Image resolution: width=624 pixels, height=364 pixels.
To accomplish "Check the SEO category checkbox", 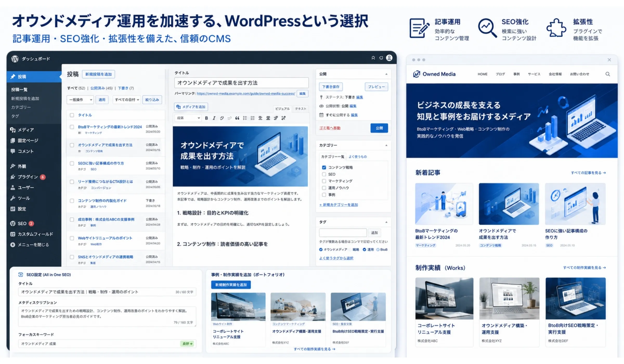I will click(x=324, y=174).
